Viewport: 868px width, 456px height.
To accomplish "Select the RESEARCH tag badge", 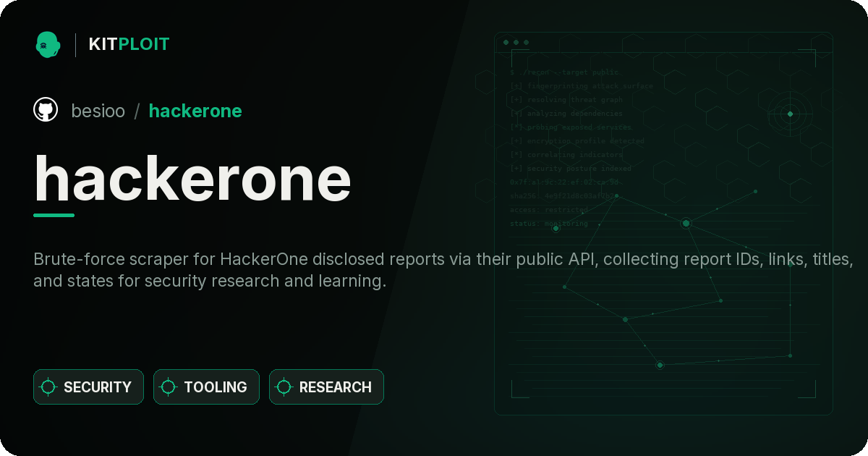I will pos(326,387).
